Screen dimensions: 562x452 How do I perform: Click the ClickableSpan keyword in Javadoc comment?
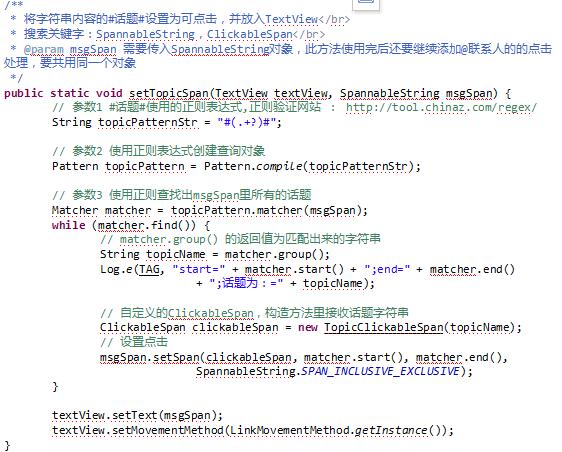pos(250,34)
